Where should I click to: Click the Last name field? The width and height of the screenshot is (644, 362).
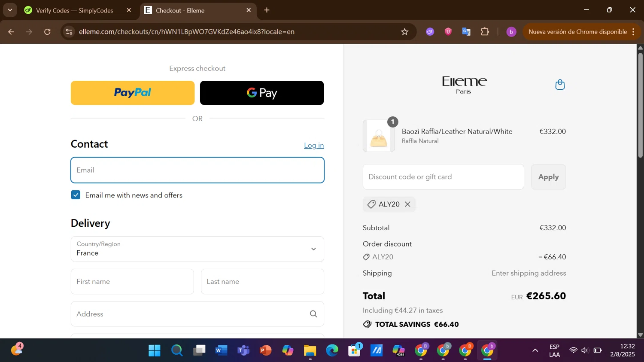click(x=262, y=282)
